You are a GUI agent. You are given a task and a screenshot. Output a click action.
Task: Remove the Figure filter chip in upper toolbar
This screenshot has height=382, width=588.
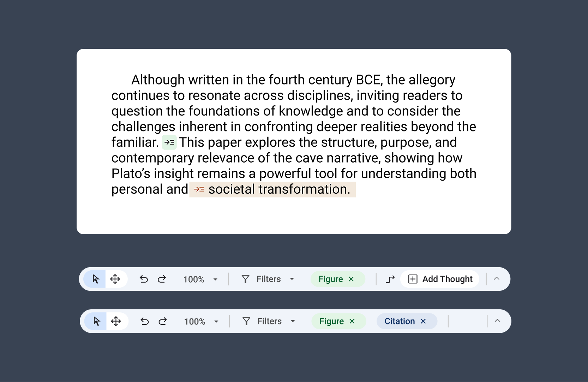click(x=351, y=279)
